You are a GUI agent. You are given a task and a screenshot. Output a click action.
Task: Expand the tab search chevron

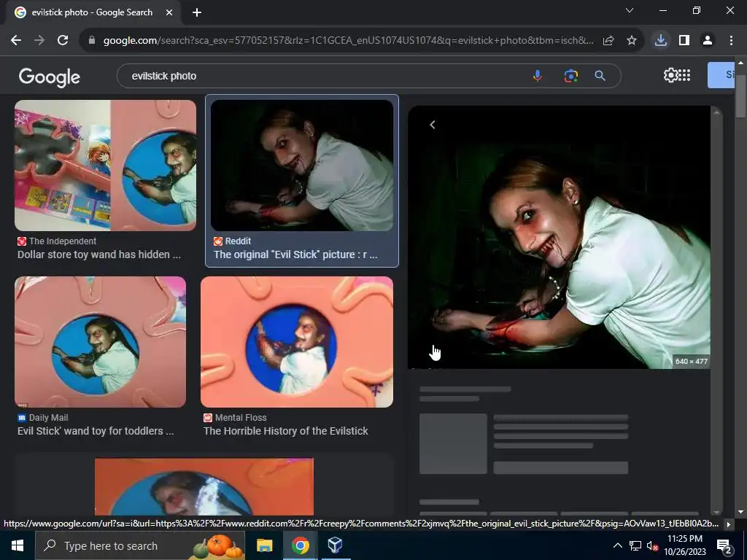pyautogui.click(x=630, y=10)
